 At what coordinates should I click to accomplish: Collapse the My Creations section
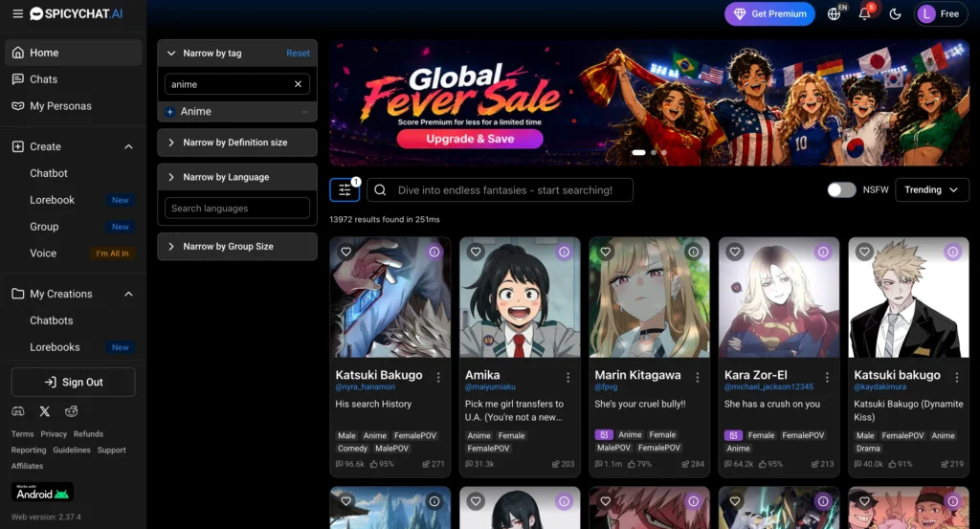point(128,295)
